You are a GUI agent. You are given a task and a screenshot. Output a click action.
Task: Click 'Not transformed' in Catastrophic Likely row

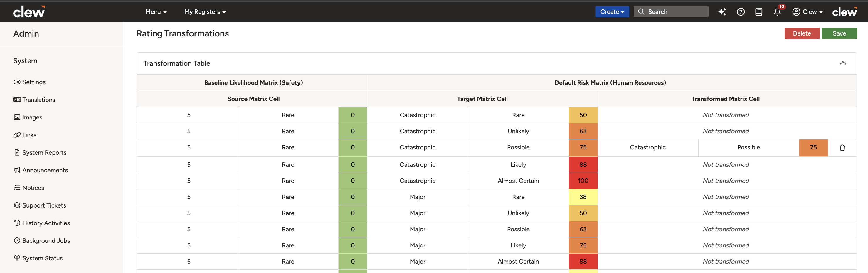click(726, 164)
